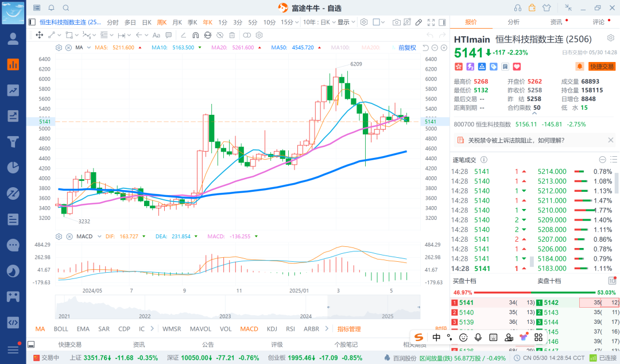Click the price alert bell icon
Image resolution: width=620 pixels, height=364 pixels.
pos(579,67)
